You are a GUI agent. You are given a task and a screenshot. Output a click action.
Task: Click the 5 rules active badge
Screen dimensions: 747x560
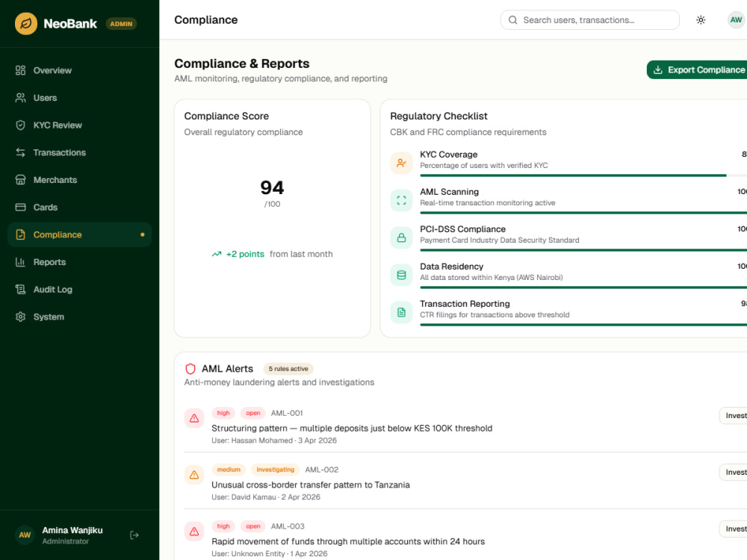(x=288, y=369)
